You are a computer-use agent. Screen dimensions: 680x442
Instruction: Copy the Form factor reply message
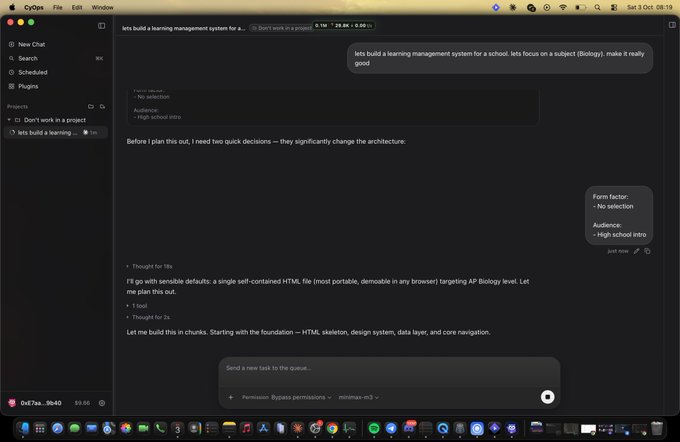click(x=647, y=251)
